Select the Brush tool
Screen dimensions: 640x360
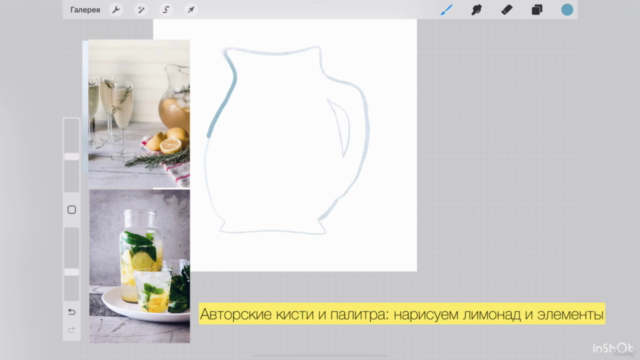pos(447,10)
